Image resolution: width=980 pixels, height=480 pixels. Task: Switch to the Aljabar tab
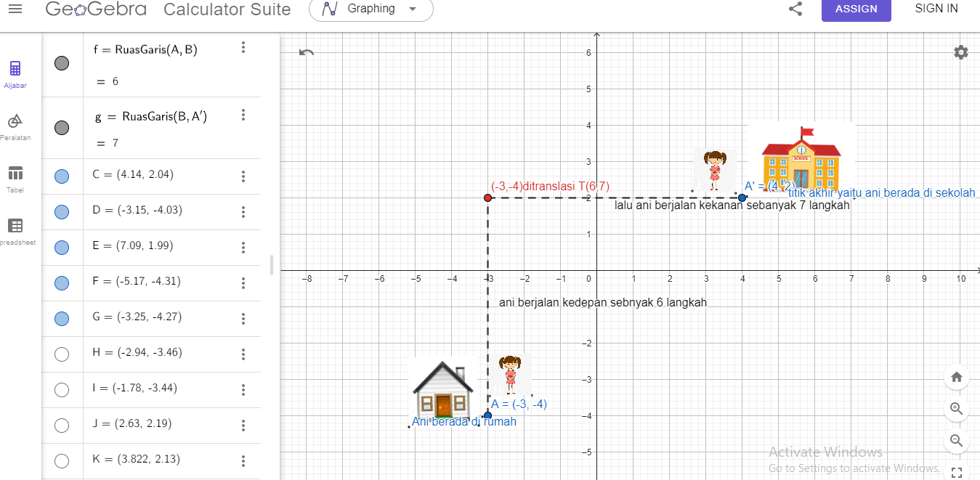coord(15,74)
